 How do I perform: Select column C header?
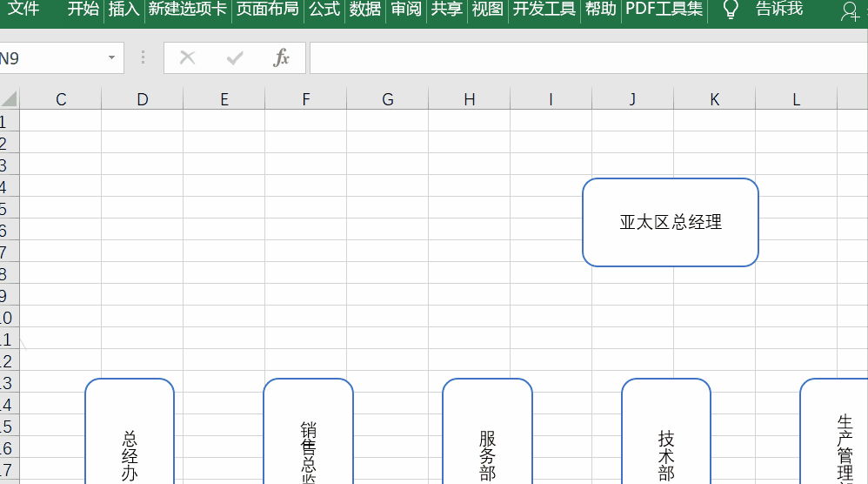[61, 99]
